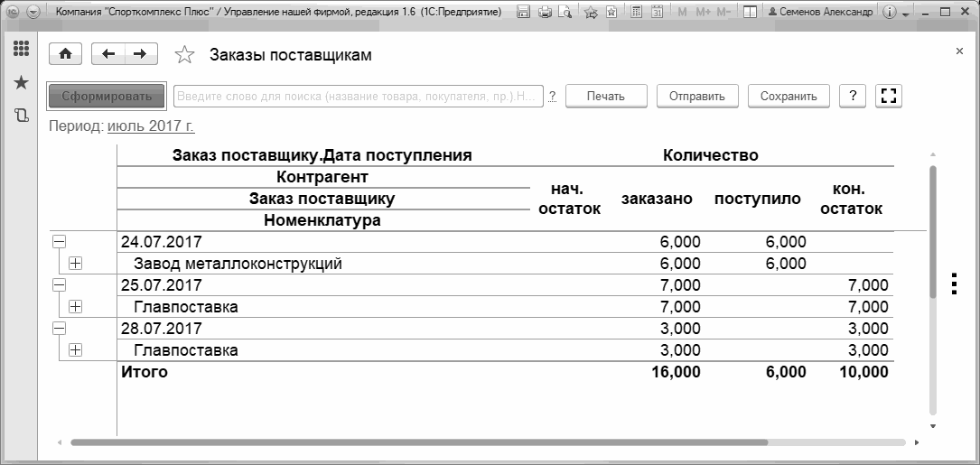
Task: Click the save icon in title bar
Action: click(x=525, y=12)
